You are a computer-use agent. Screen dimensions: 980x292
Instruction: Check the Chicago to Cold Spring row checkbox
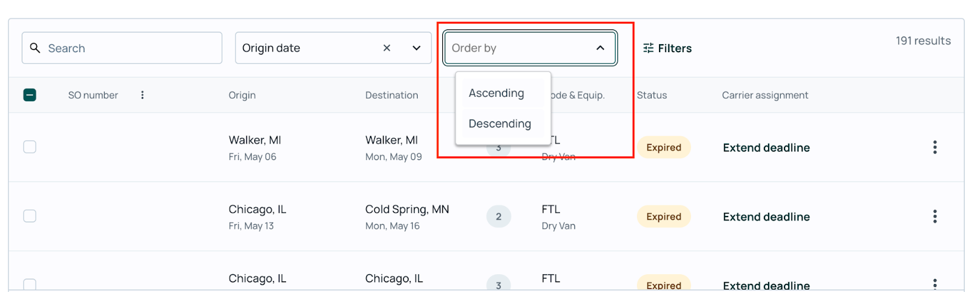click(29, 216)
